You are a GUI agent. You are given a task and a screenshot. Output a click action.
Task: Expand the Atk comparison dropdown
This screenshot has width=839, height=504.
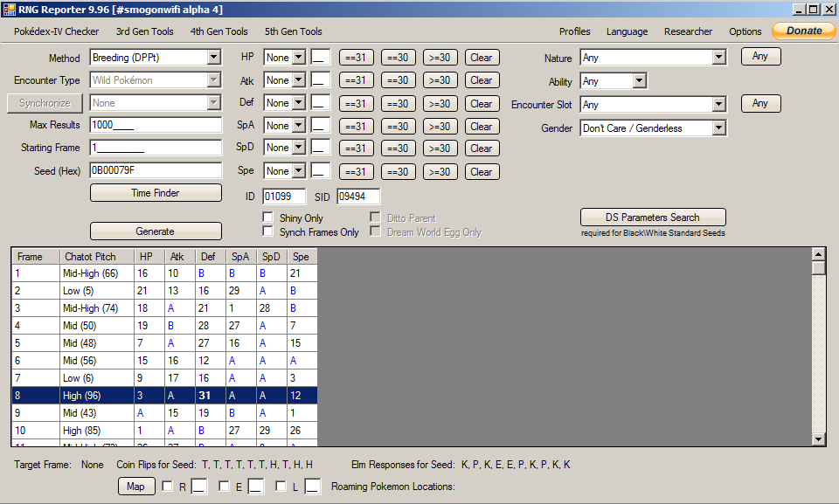coord(299,80)
